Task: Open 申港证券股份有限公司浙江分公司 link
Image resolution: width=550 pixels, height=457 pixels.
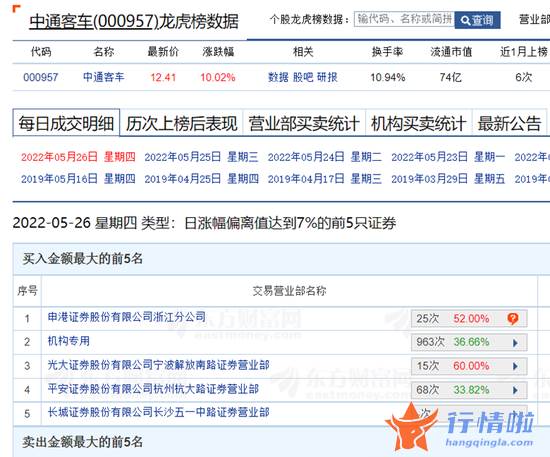Action: coord(127,317)
